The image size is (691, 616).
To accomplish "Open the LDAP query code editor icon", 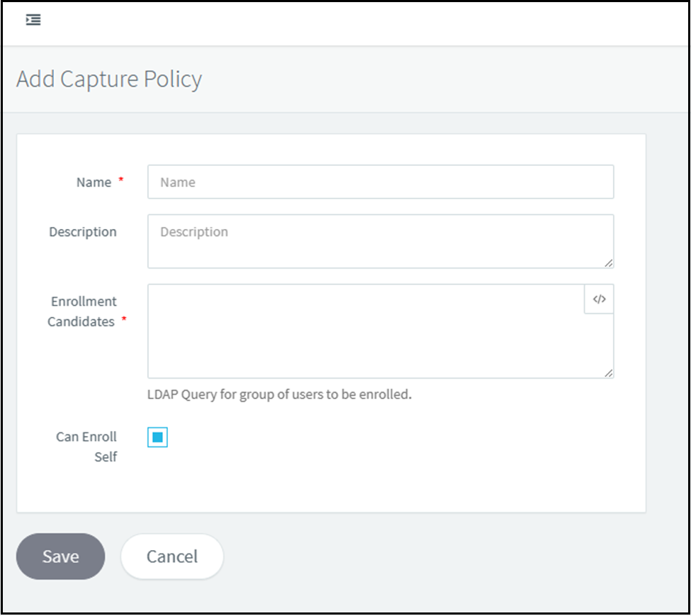I will coord(599,299).
